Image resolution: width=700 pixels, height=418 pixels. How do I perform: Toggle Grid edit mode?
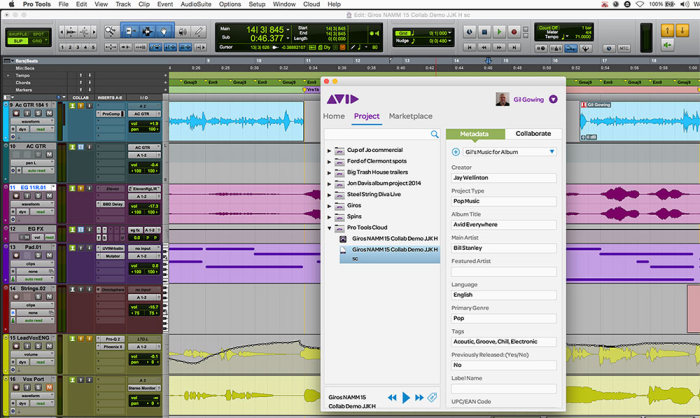point(38,41)
